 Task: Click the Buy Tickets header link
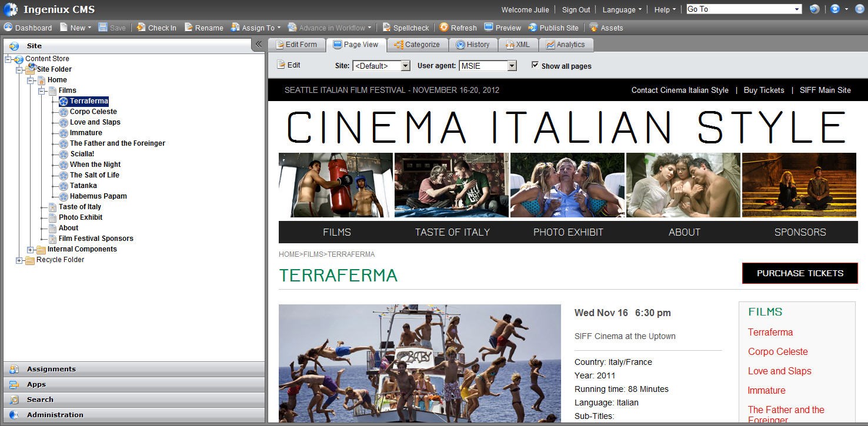764,90
